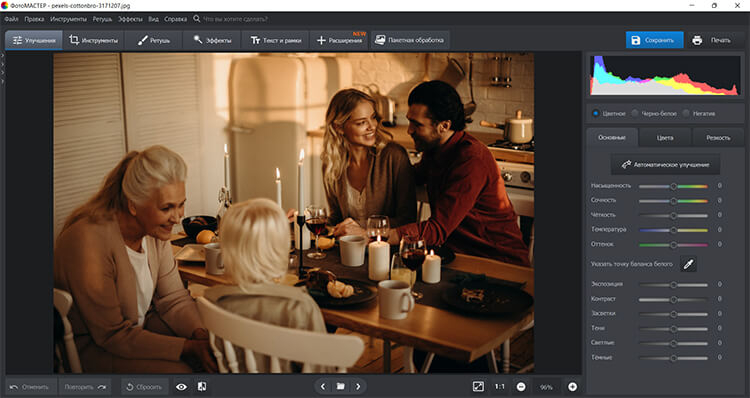This screenshot has height=398, width=750.
Task: Click the Насыщенность value field showing 0
Action: click(719, 186)
